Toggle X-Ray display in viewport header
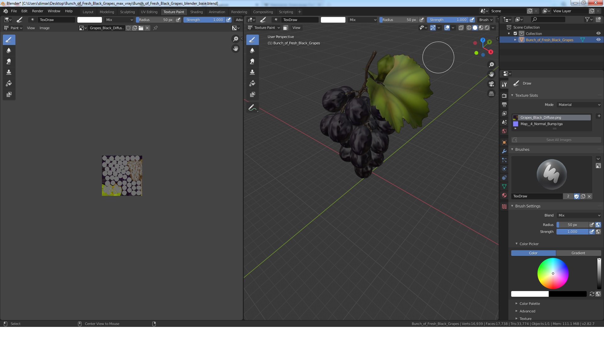Viewport: 604px width, 364px height. coord(461,28)
